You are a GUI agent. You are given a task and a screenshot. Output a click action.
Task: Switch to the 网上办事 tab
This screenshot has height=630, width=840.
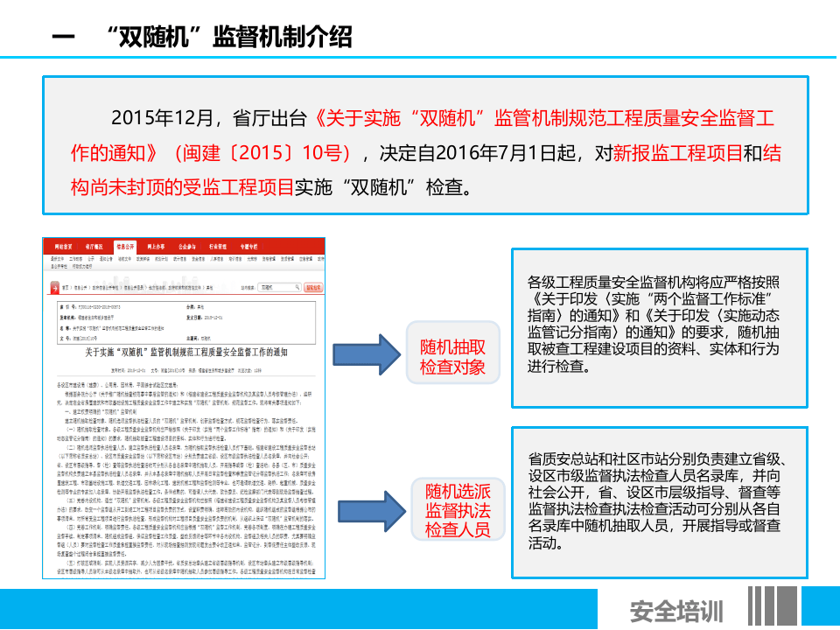coord(157,247)
